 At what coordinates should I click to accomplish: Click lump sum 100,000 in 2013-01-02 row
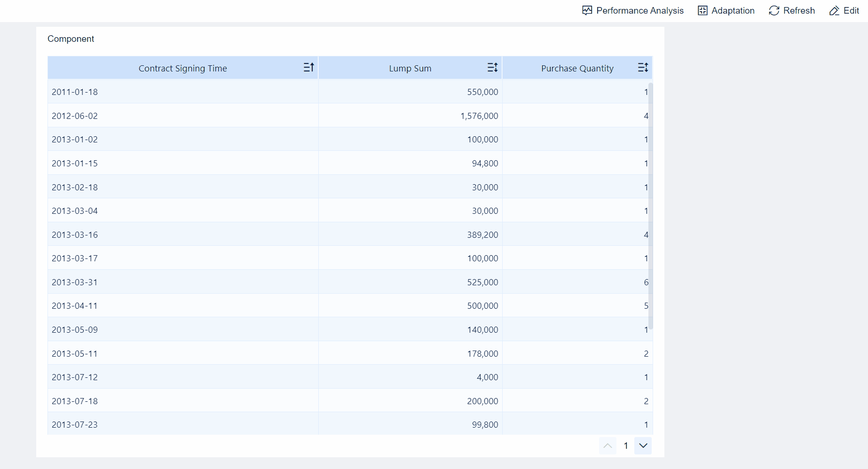point(482,139)
